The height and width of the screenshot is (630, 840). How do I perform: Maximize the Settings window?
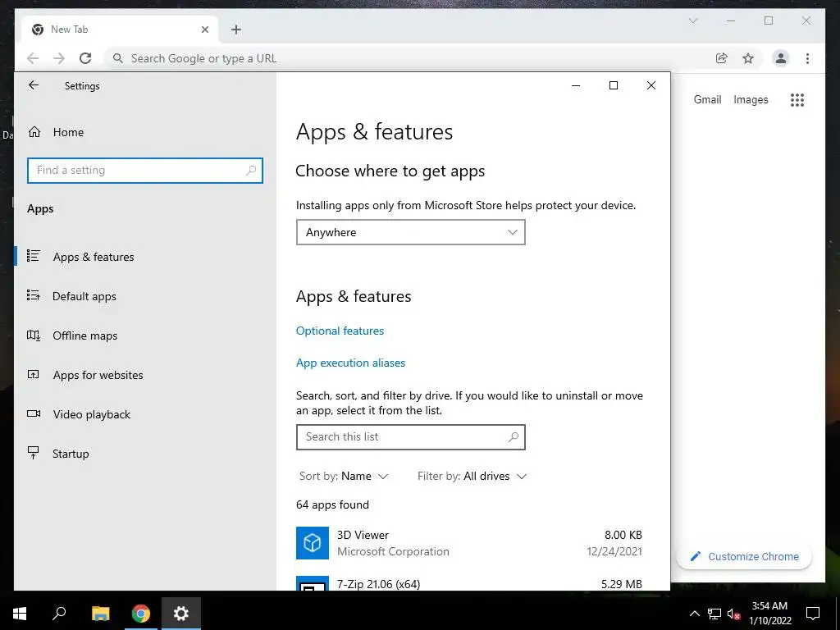[614, 85]
